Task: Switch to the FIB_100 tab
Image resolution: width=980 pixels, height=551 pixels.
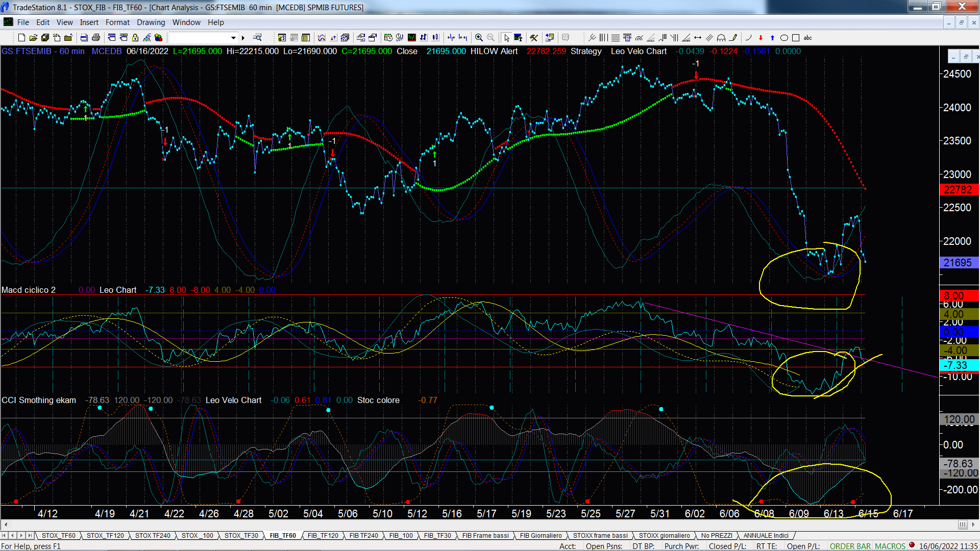Action: click(x=401, y=536)
